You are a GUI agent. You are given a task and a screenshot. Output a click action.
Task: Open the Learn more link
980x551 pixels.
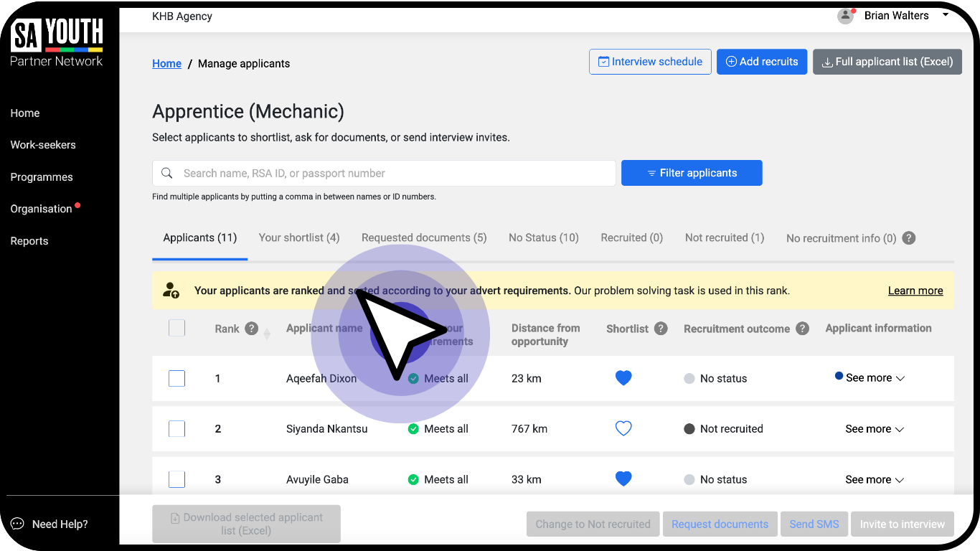click(915, 291)
